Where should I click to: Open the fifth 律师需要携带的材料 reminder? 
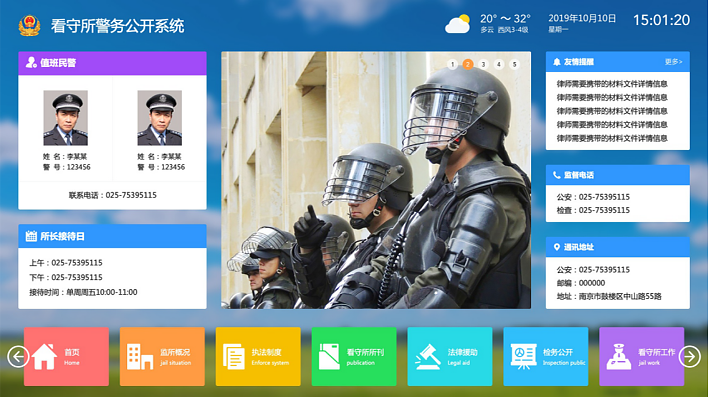612,138
